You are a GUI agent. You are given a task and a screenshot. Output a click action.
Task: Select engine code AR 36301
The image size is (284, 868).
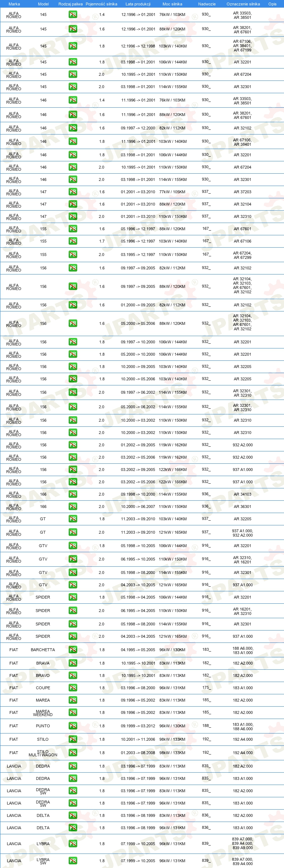[242, 507]
